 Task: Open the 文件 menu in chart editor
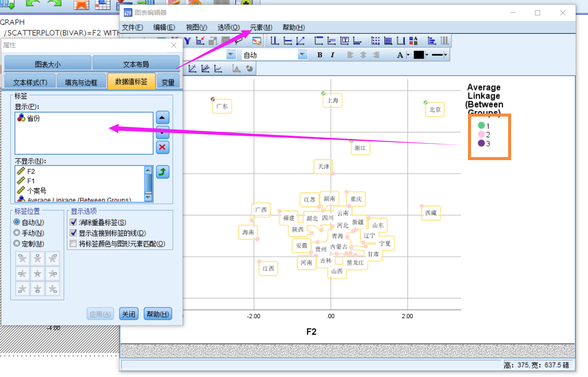coord(133,27)
